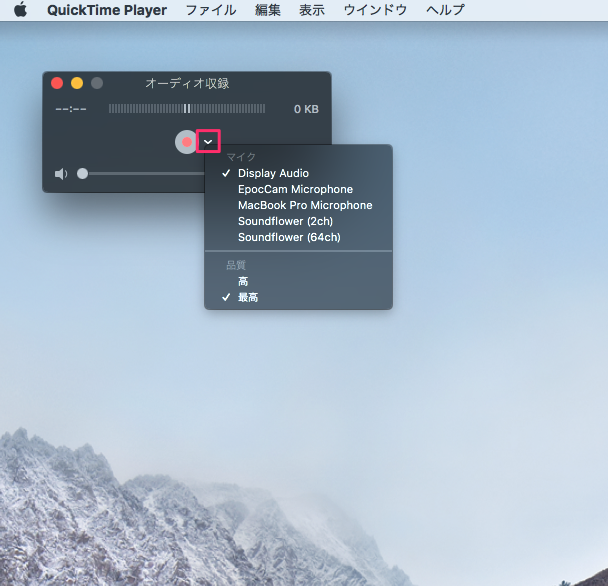Close the オーディオ収録 window
This screenshot has width=608, height=586.
tap(57, 83)
